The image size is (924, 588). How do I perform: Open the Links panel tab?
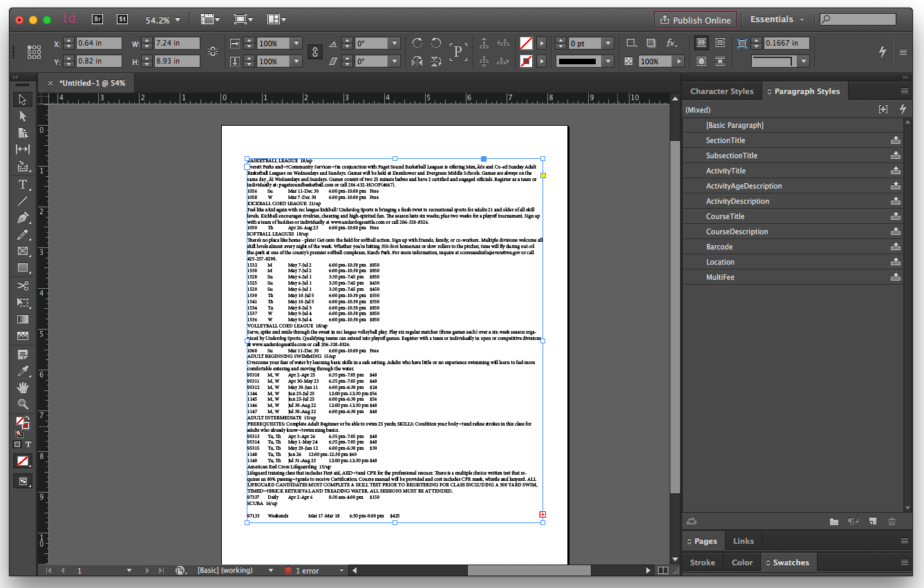tap(744, 541)
